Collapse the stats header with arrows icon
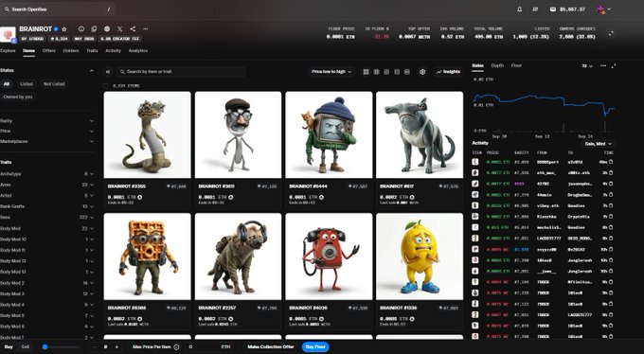Viewport: 644px width, 354px height. coord(611,33)
